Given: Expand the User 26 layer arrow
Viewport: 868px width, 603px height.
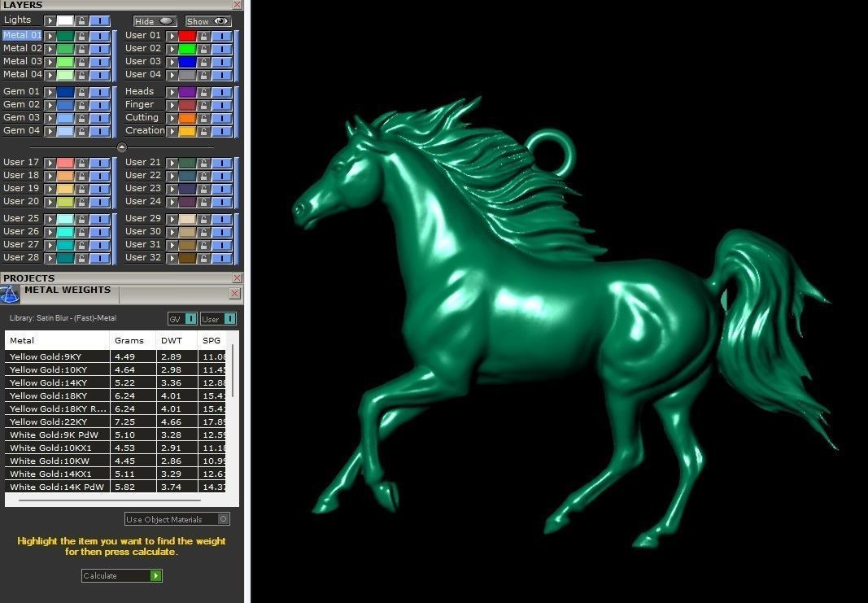Looking at the screenshot, I should point(50,232).
